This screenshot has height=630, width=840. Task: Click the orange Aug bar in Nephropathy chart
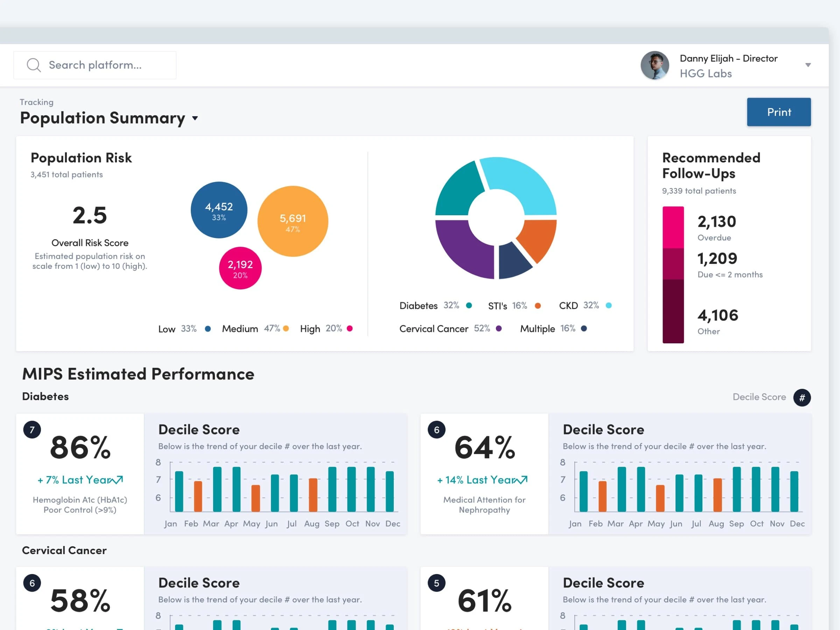pos(717,495)
